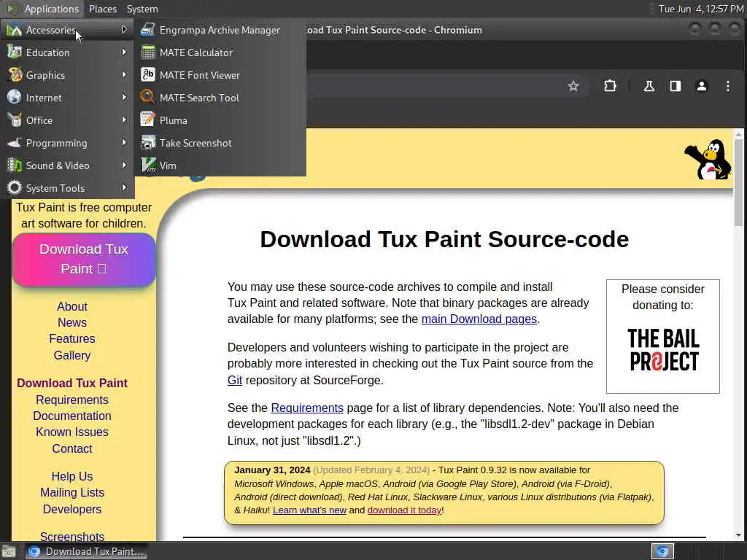Viewport: 747px width, 560px height.
Task: Expand the Education submenu arrow
Action: [x=124, y=52]
